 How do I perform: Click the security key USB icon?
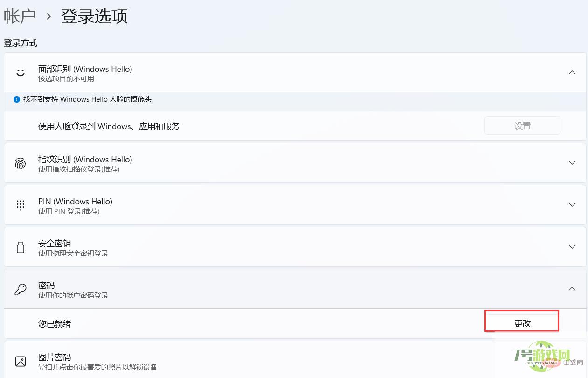[20, 247]
